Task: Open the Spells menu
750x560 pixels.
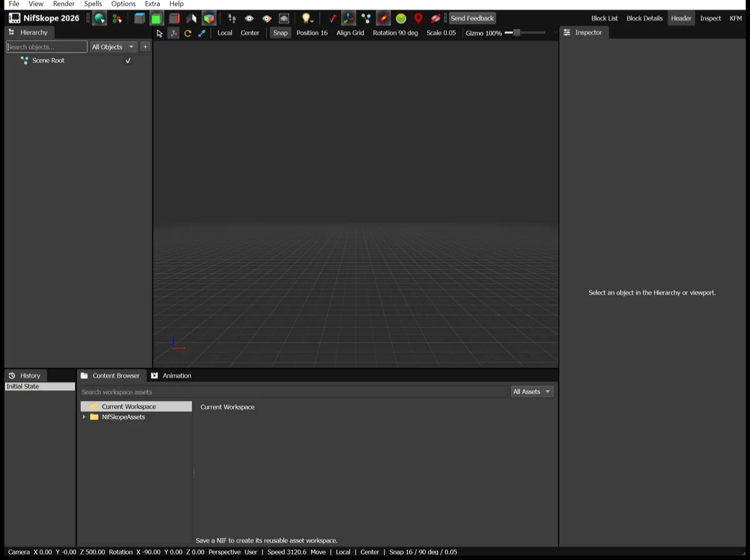Action: (x=93, y=4)
